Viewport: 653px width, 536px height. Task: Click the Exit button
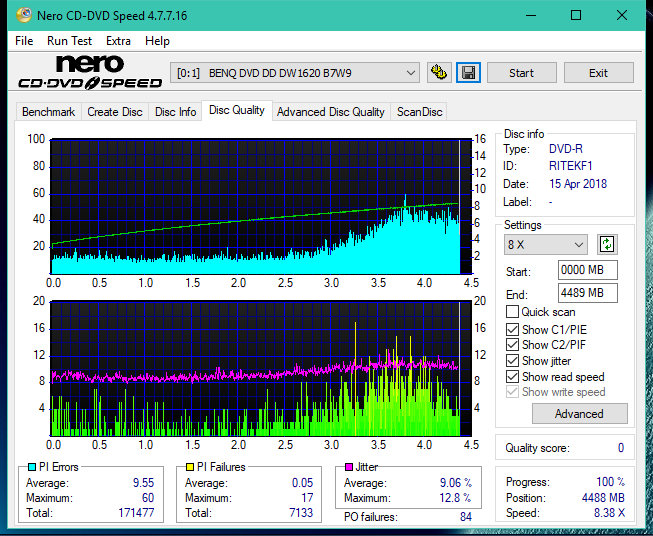click(598, 73)
